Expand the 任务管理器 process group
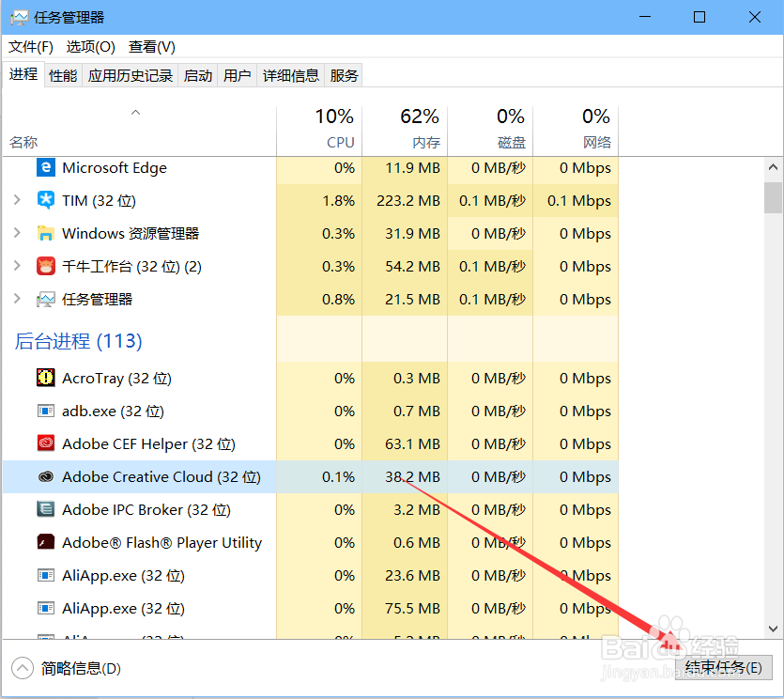The height and width of the screenshot is (699, 784). click(x=17, y=299)
